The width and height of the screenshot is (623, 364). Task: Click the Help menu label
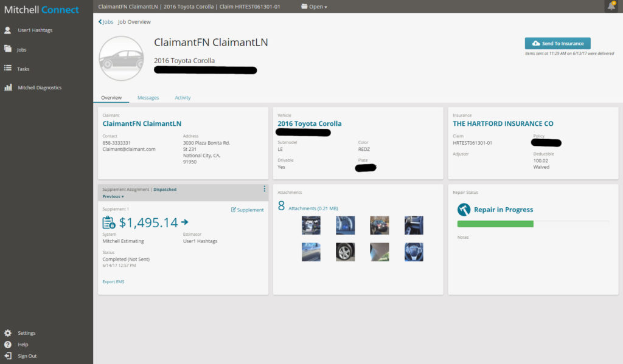coord(23,345)
